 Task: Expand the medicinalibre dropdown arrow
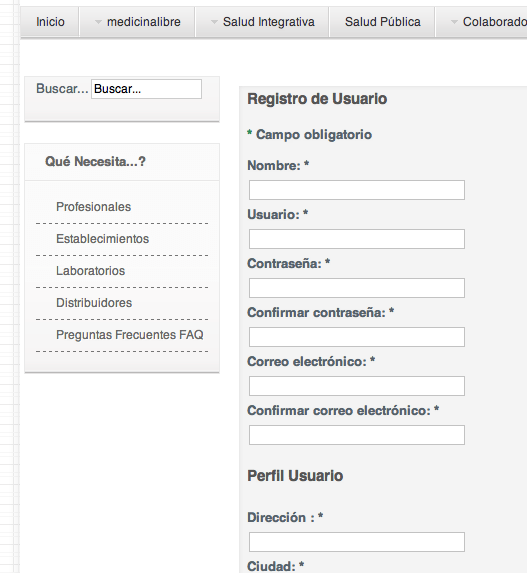coord(98,22)
